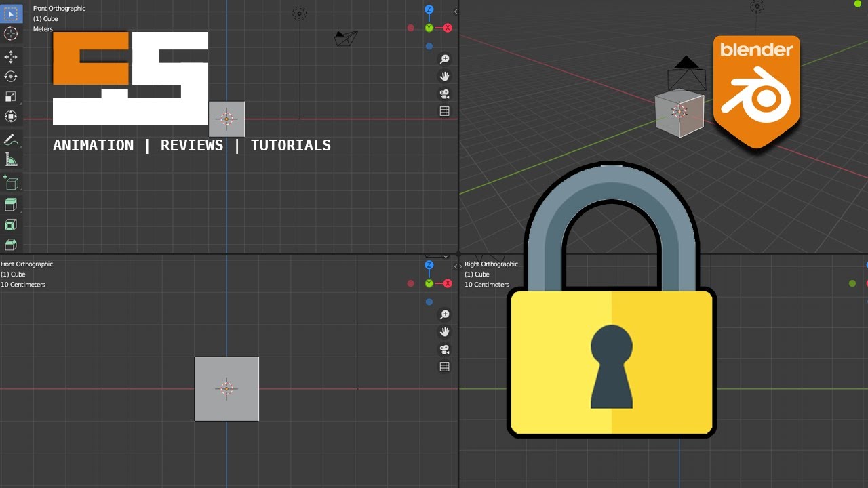This screenshot has height=488, width=868.
Task: Click 'Front Orthographic' label in bottom-left viewport
Action: (x=26, y=264)
